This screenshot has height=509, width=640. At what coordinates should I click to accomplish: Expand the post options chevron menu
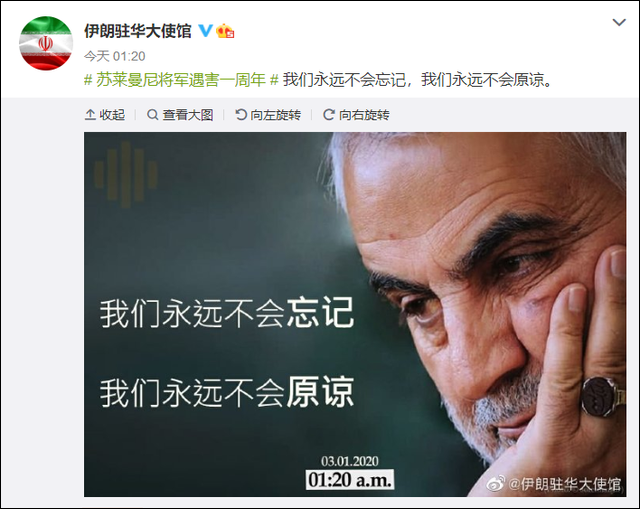(619, 22)
